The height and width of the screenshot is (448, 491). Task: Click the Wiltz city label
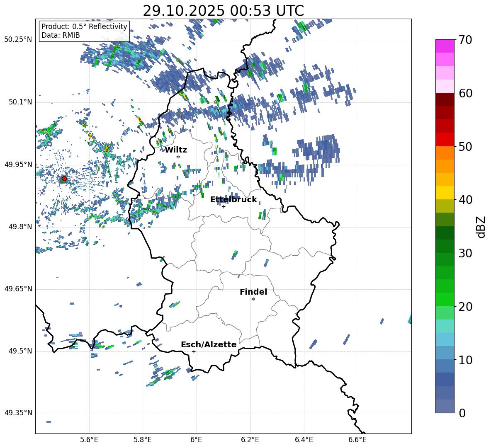pos(176,150)
